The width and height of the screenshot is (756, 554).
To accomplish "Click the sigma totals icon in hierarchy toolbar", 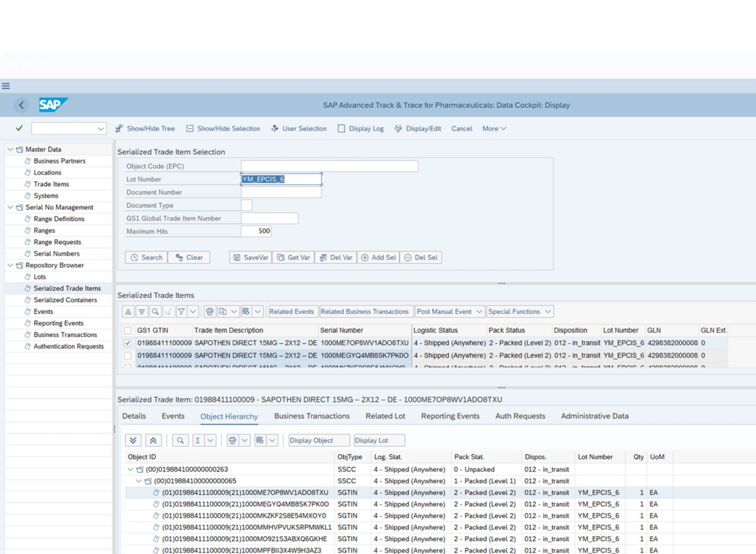I will (198, 441).
